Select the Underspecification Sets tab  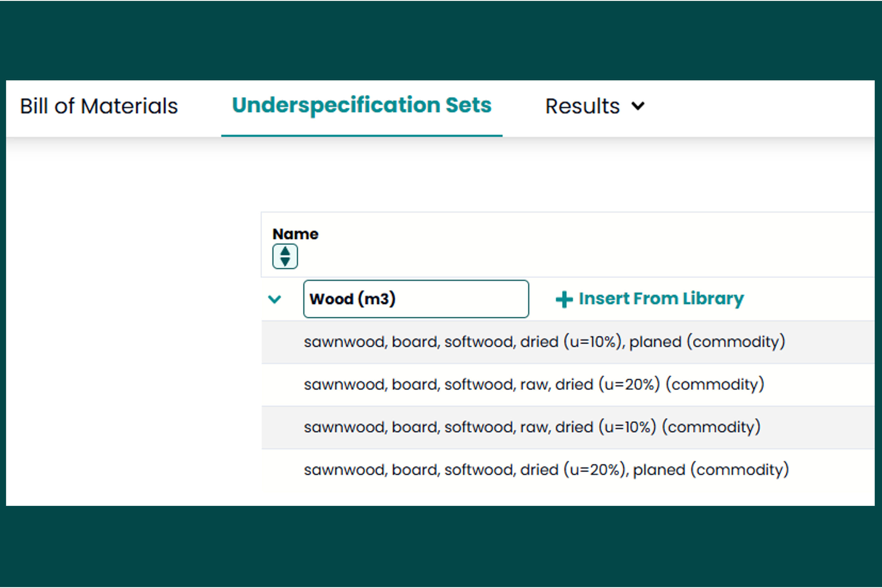tap(362, 105)
